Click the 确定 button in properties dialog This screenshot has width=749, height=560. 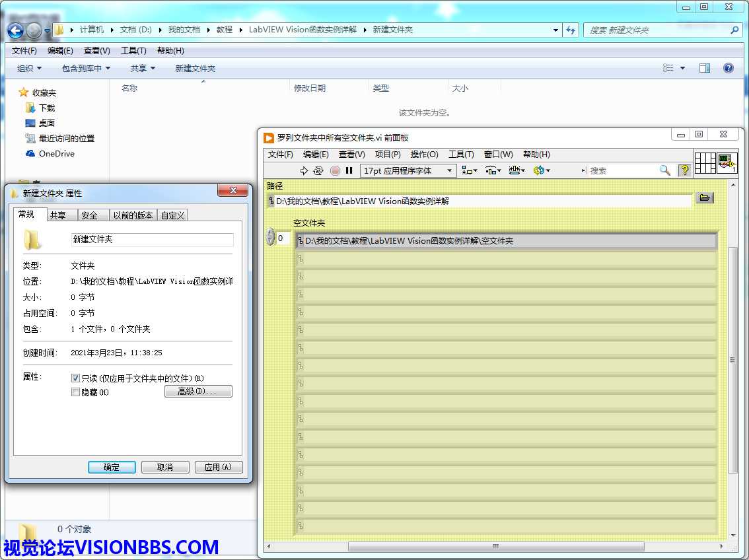coord(112,467)
